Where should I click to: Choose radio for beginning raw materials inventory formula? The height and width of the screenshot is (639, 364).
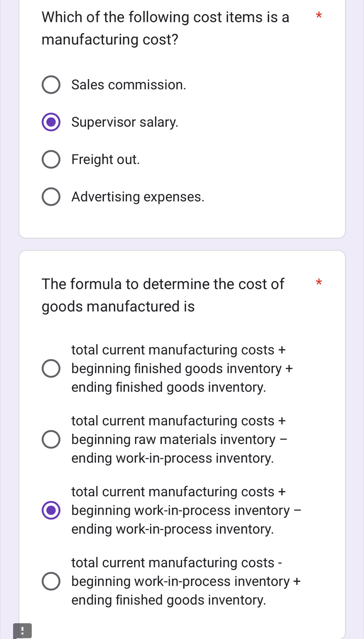(x=51, y=439)
